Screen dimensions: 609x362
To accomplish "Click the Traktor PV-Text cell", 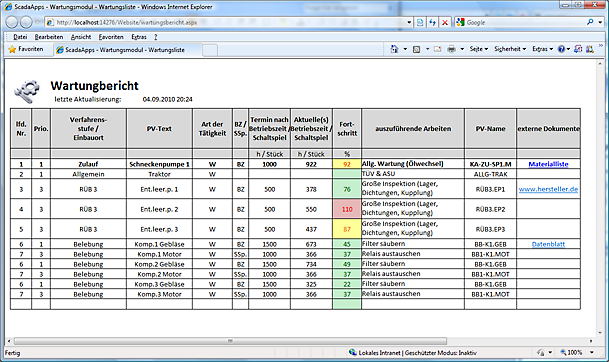I will click(159, 174).
